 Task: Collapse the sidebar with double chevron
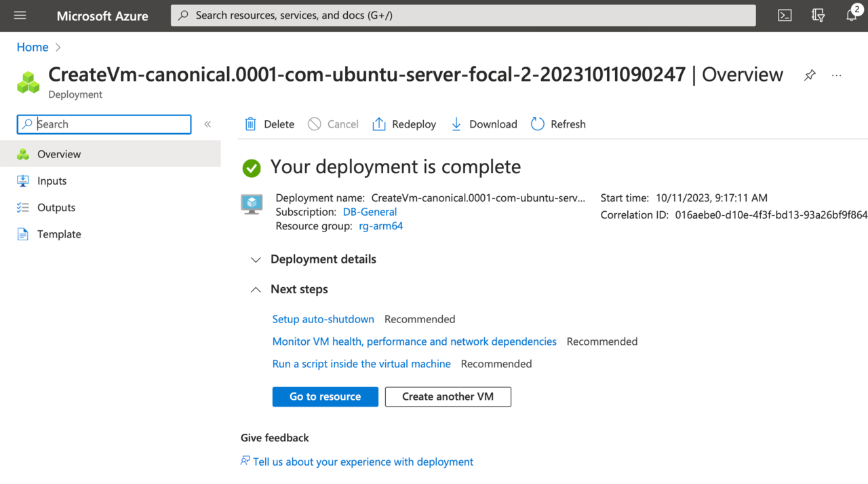pos(208,124)
